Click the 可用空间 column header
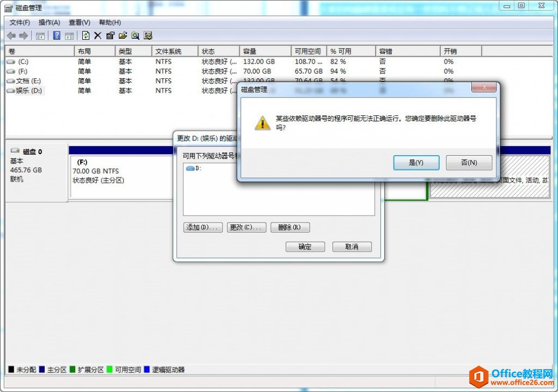This screenshot has width=558, height=392. click(x=309, y=51)
